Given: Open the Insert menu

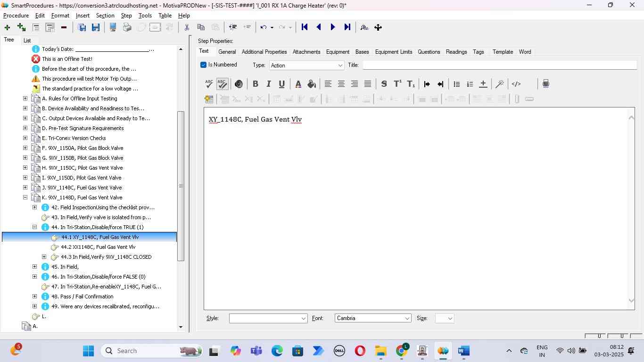Looking at the screenshot, I should point(83,16).
